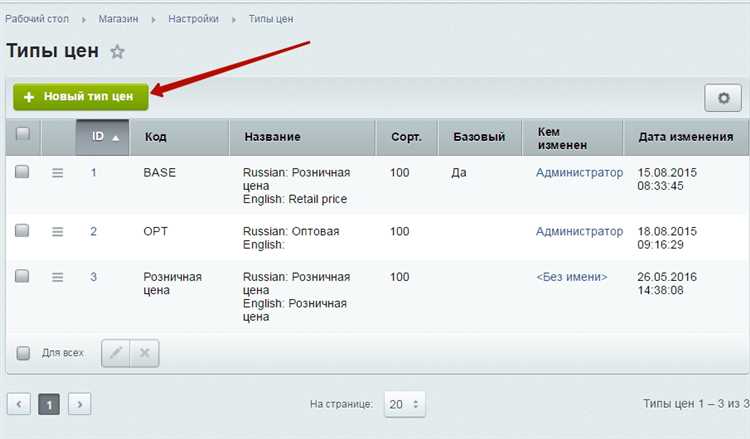Open the 'Рабочий стол' breadcrumb link
Viewport: 750px width, 439px height.
(37, 19)
